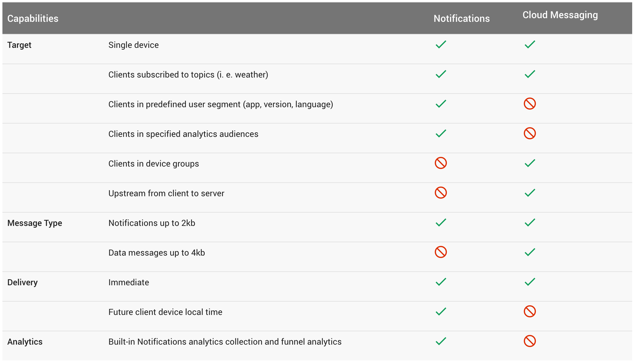Viewport: 634px width, 364px height.
Task: Click 'Clients in device groups' row text
Action: [x=154, y=164]
